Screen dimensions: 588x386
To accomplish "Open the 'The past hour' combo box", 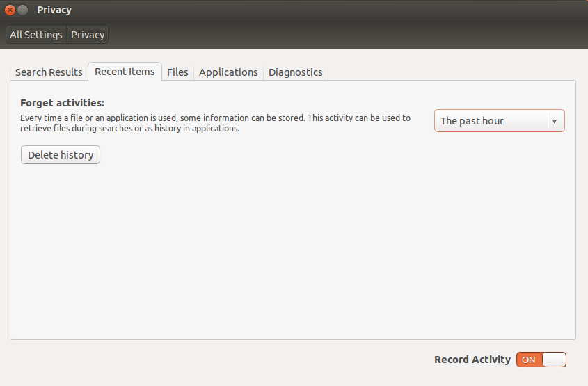I will coord(500,121).
